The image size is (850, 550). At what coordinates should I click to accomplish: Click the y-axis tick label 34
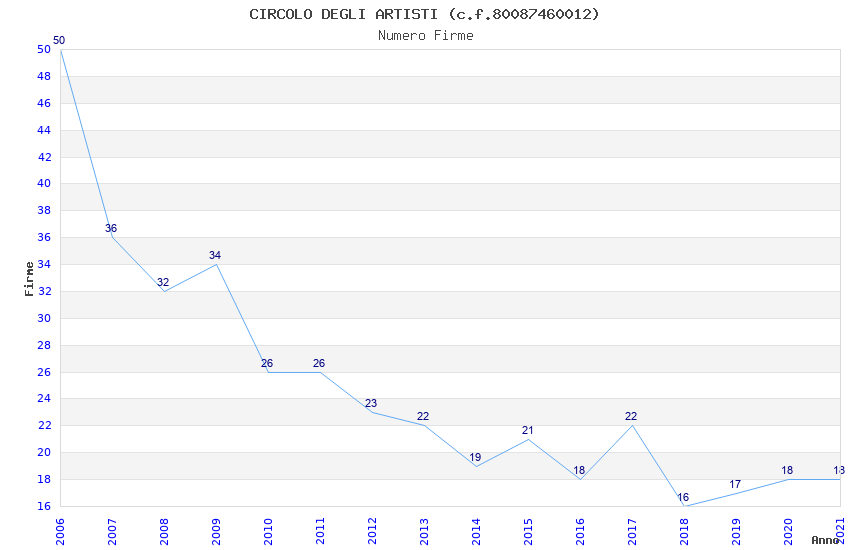pos(44,264)
